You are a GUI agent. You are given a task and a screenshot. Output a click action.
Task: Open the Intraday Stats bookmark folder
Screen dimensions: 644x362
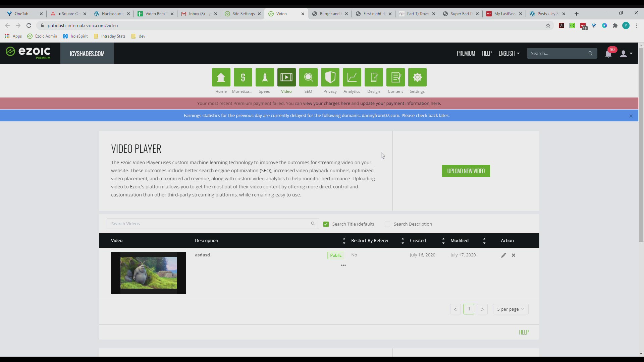[x=110, y=36]
